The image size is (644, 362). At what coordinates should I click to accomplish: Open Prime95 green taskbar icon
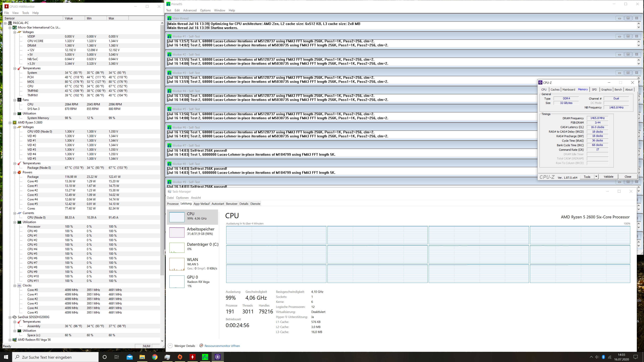[x=205, y=357]
